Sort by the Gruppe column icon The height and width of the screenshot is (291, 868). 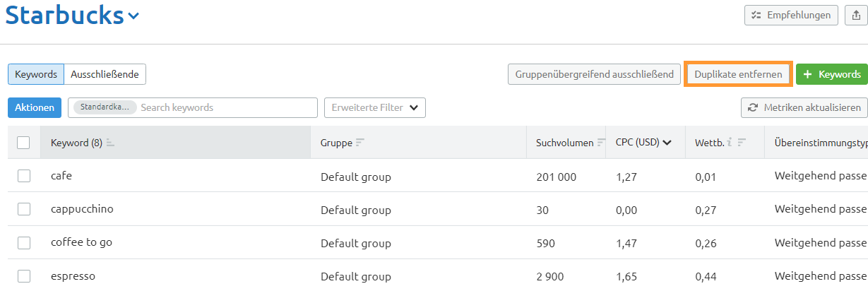click(360, 143)
